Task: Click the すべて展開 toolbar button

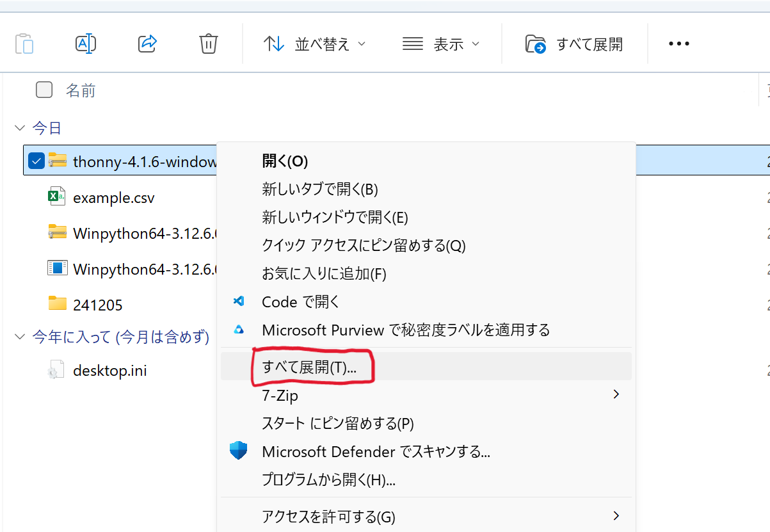Action: (574, 44)
